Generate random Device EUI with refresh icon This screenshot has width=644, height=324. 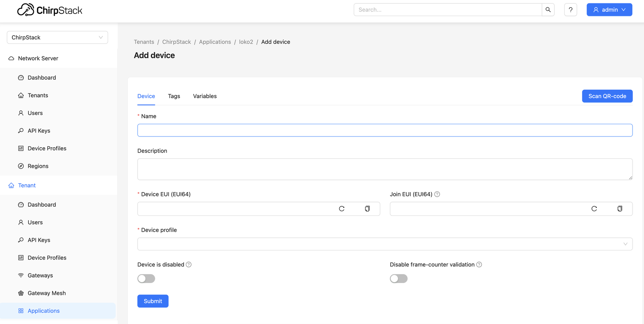tap(342, 209)
